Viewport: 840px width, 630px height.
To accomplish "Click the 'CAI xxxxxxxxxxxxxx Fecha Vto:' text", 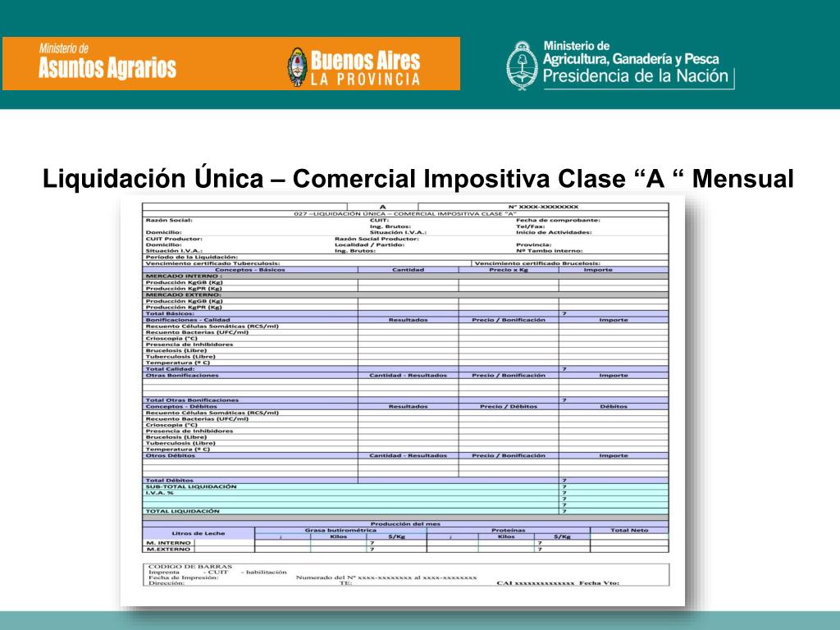I will (x=558, y=583).
